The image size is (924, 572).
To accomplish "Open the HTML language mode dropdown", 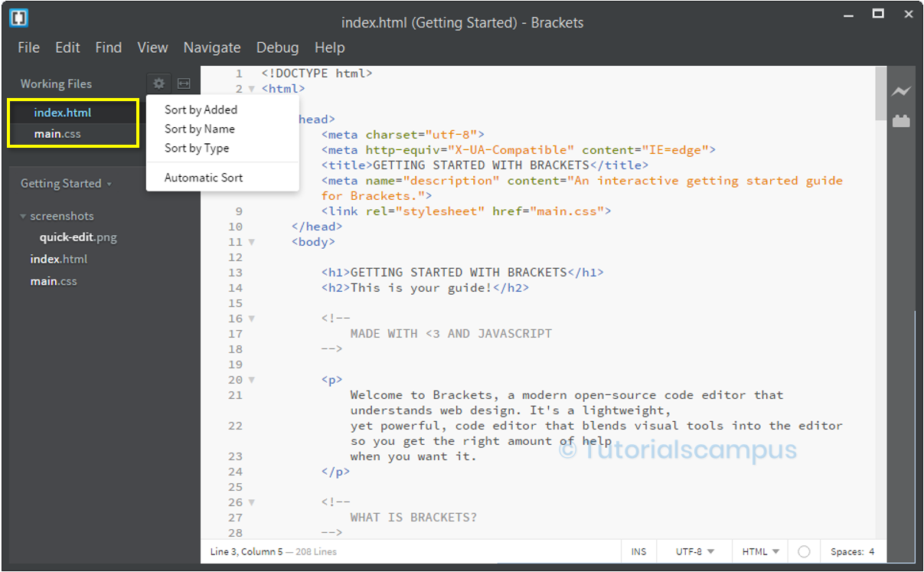I will [761, 551].
